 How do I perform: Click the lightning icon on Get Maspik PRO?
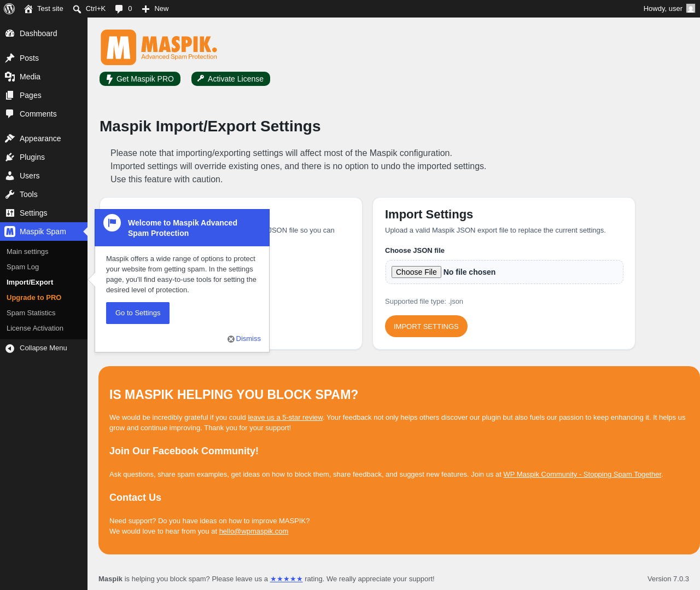(x=109, y=79)
